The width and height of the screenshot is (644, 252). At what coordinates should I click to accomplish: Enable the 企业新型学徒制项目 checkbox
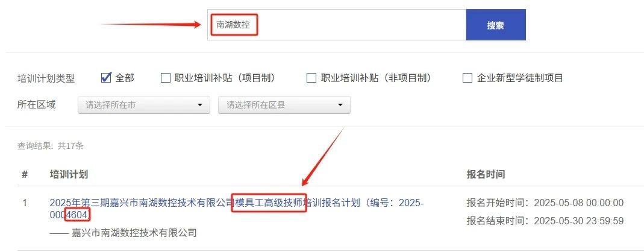pos(467,78)
